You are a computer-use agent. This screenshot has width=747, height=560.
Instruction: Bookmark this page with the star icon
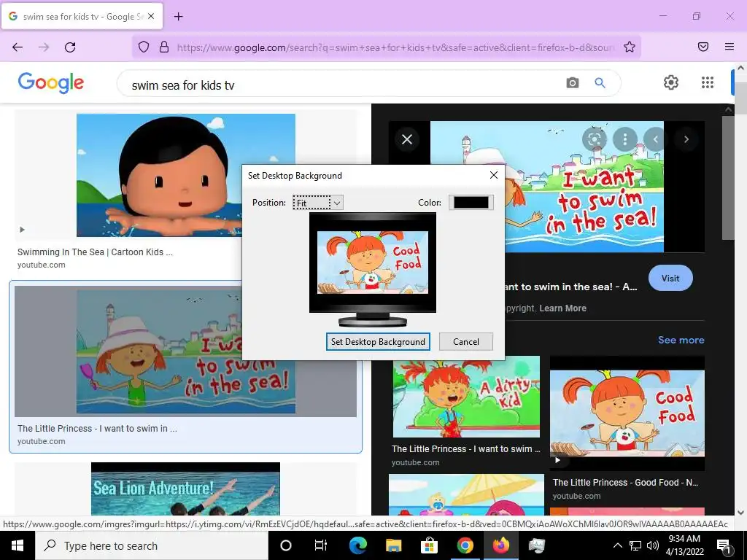point(630,47)
